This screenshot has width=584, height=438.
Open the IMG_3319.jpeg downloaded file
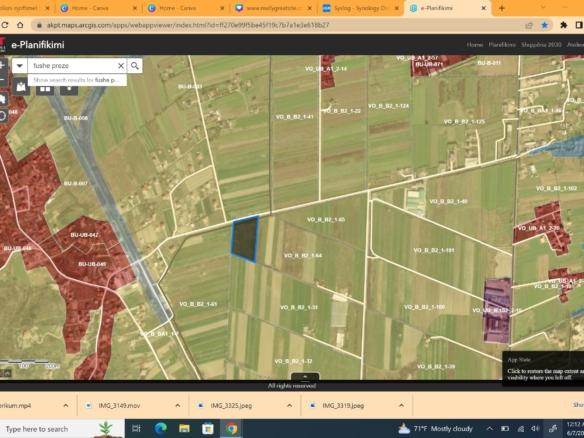pyautogui.click(x=343, y=405)
